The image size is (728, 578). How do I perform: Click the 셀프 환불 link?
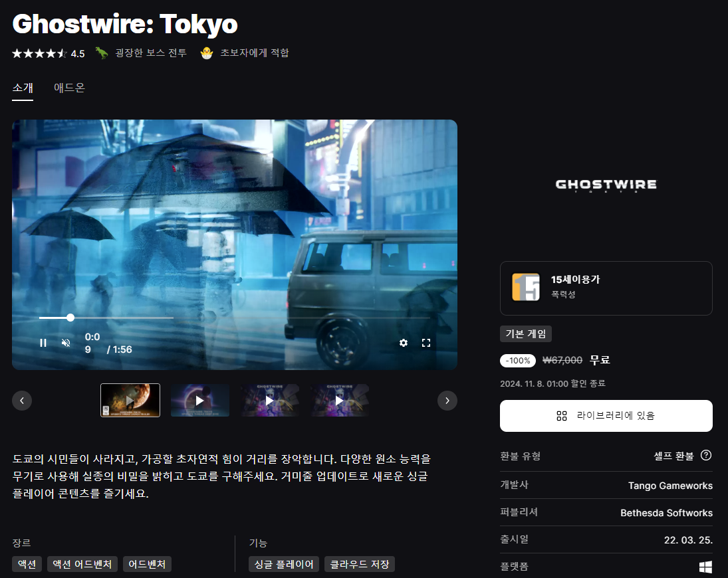coord(673,456)
